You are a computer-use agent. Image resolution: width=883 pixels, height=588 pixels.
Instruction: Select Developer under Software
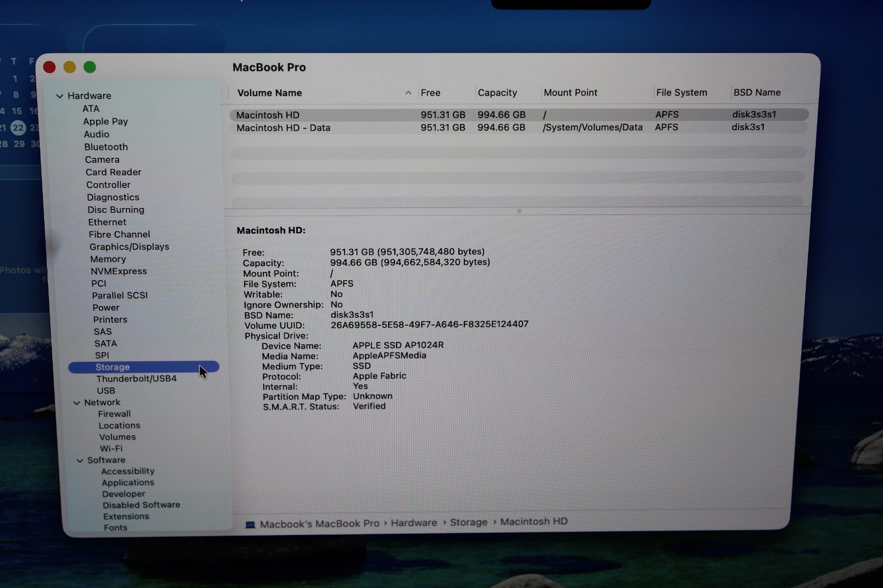coord(124,494)
